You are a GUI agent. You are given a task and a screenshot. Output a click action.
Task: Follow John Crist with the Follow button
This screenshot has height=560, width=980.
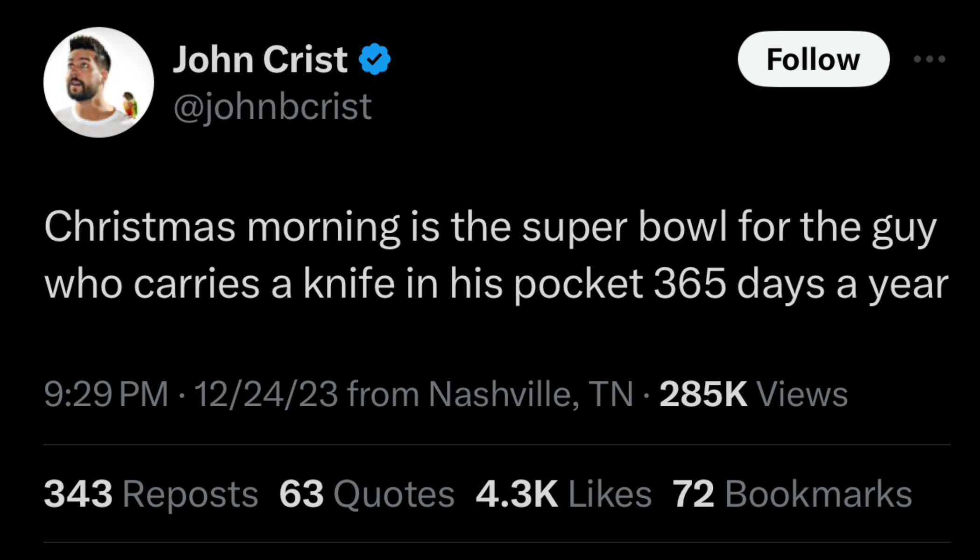pos(813,59)
